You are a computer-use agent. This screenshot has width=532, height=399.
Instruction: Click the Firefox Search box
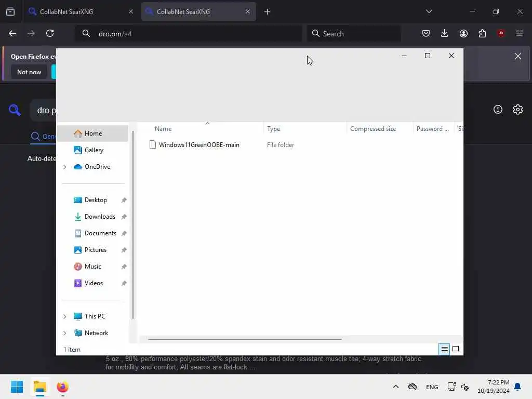point(354,34)
